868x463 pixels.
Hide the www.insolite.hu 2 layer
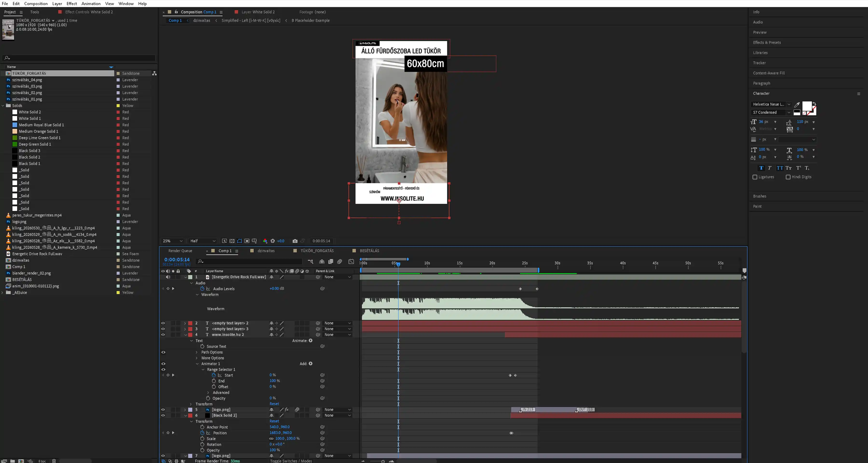(x=163, y=335)
